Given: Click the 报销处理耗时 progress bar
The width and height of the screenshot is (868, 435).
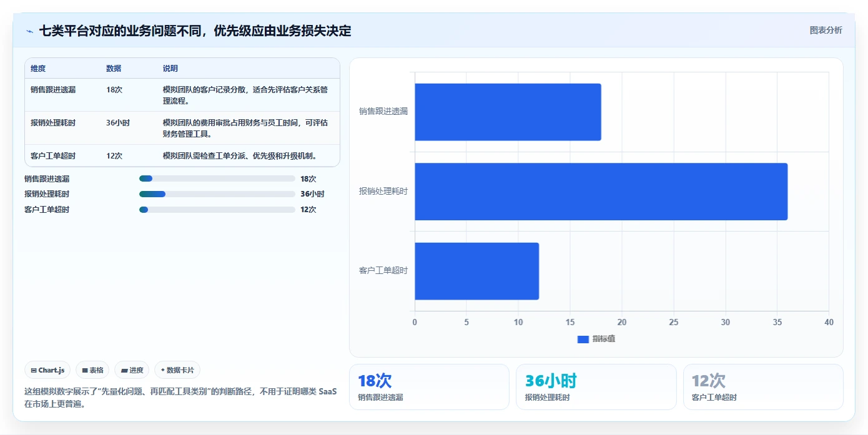Looking at the screenshot, I should (x=217, y=194).
